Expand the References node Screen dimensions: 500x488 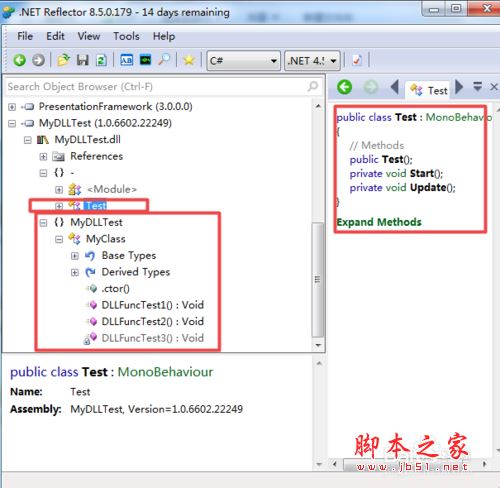tap(43, 157)
